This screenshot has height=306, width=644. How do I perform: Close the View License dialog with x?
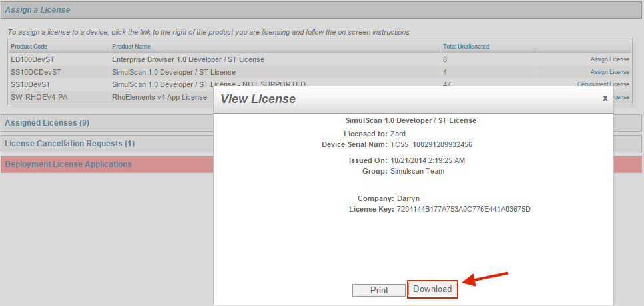click(x=605, y=98)
